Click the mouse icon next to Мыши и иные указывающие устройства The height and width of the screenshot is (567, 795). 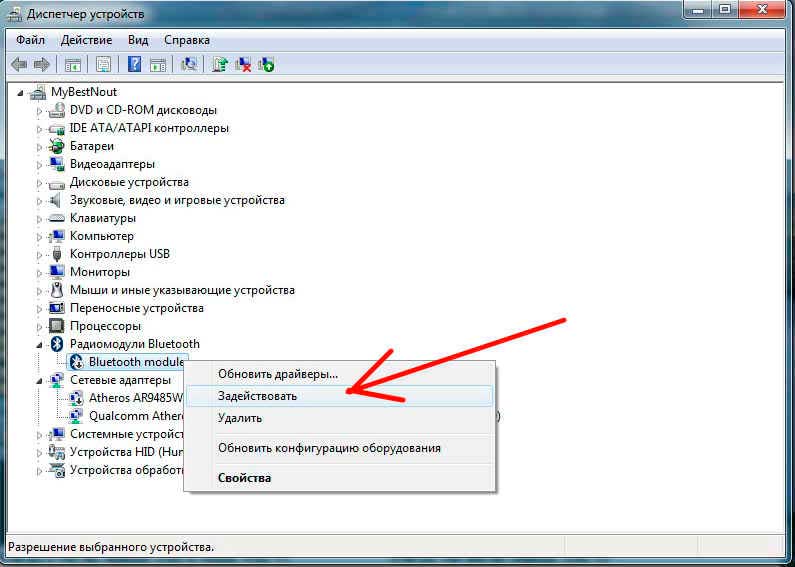coord(56,290)
